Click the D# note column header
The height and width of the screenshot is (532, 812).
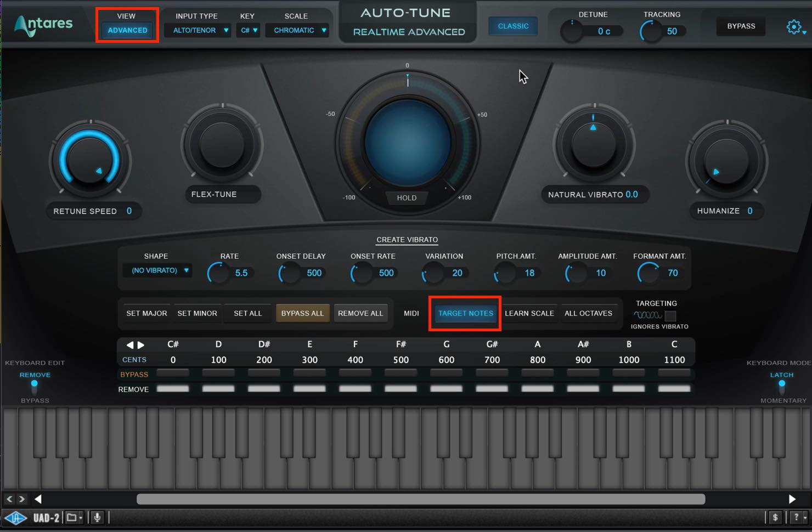[x=264, y=344]
